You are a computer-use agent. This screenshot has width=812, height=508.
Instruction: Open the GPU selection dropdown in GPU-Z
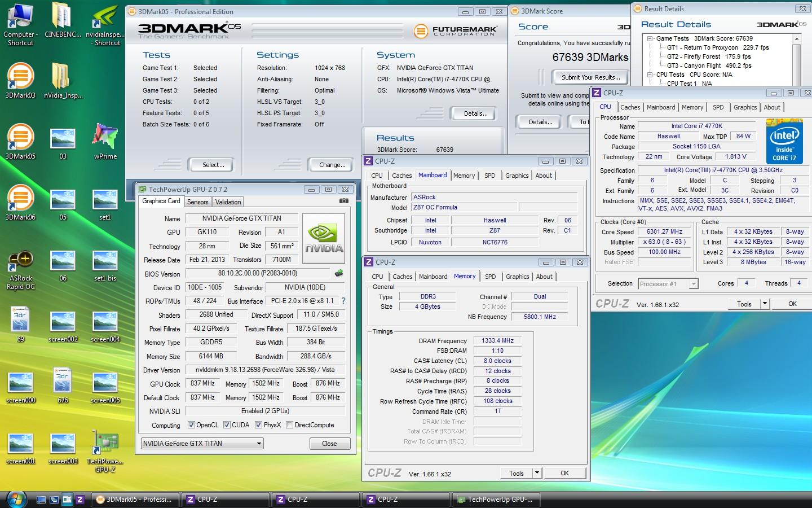(x=202, y=444)
